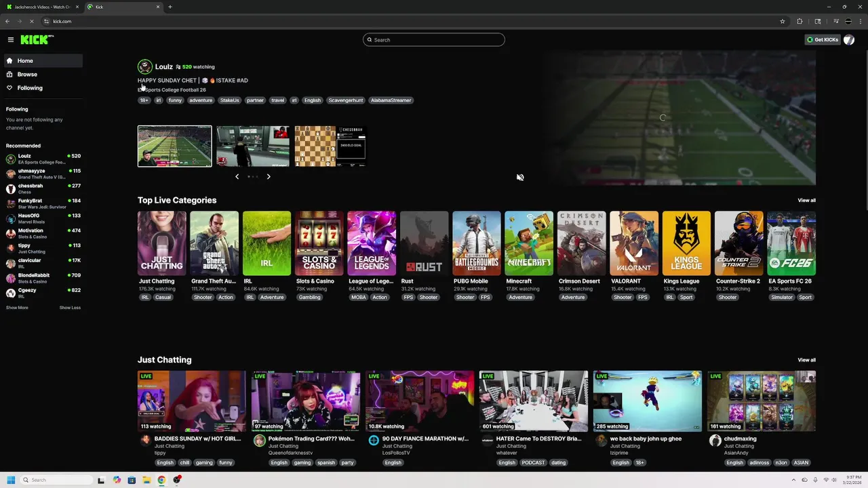Image resolution: width=868 pixels, height=488 pixels.
Task: Open the IRL category card
Action: coord(267,243)
